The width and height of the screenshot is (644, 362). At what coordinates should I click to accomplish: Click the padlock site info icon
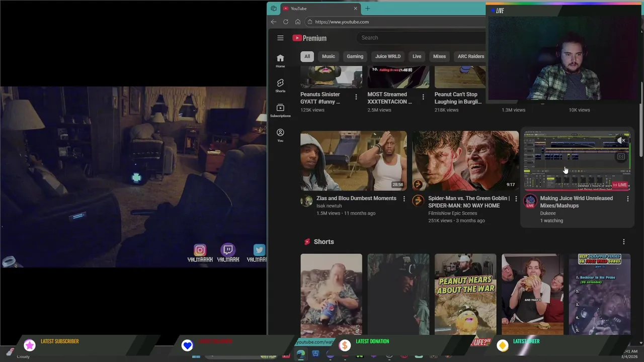309,22
